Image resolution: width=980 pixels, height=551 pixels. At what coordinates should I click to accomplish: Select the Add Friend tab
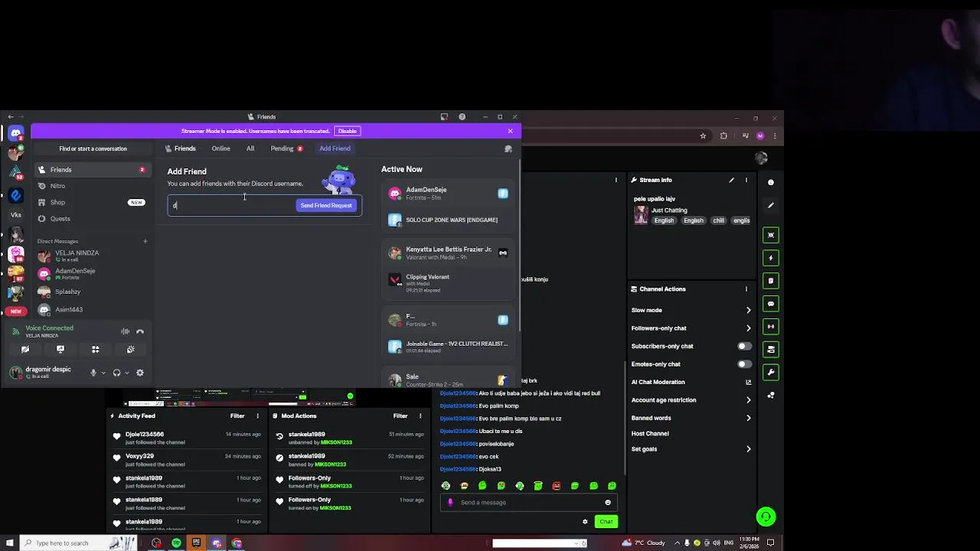[x=335, y=148]
